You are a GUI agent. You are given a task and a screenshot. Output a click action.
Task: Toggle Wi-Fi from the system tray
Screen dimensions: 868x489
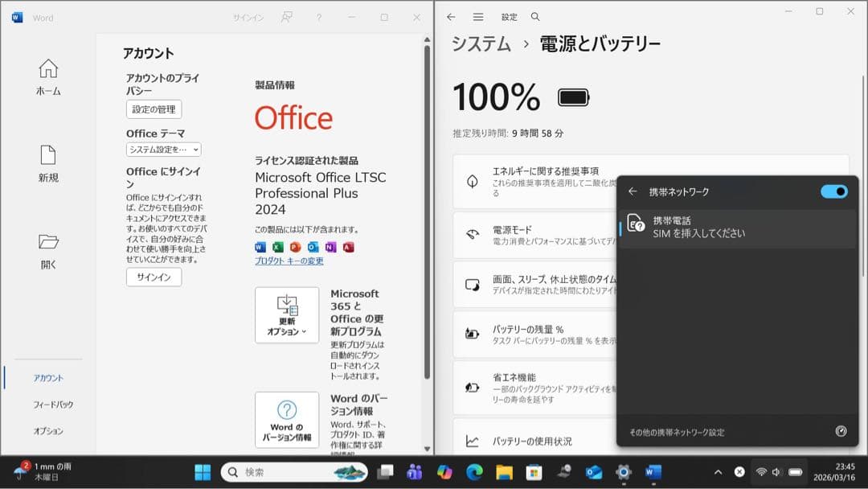(760, 472)
